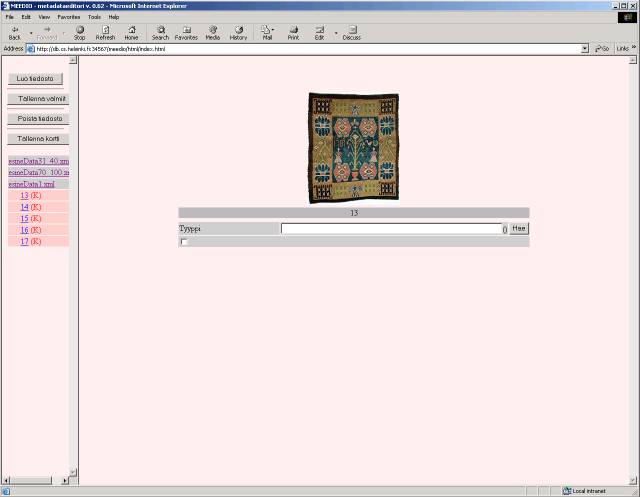Click sidebar vertical scrollbar up arrow

tap(73, 60)
